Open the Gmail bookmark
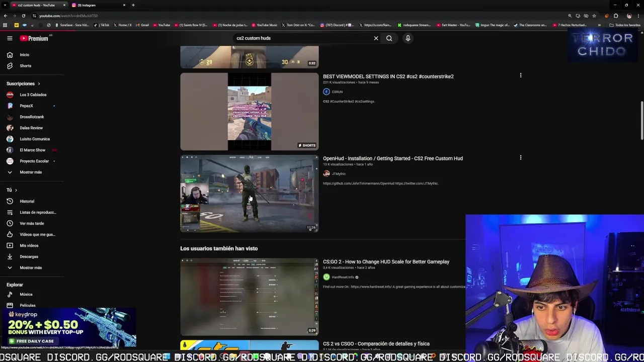Image resolution: width=644 pixels, height=362 pixels. point(142,25)
